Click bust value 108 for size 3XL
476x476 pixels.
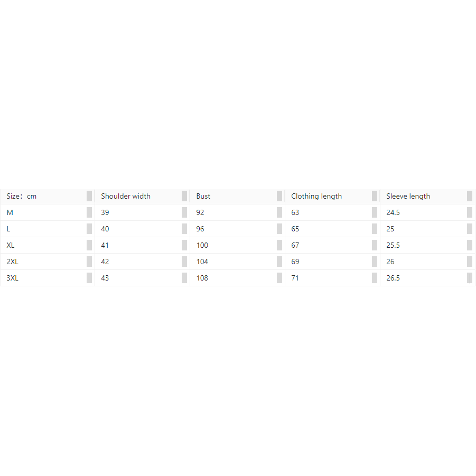click(202, 278)
